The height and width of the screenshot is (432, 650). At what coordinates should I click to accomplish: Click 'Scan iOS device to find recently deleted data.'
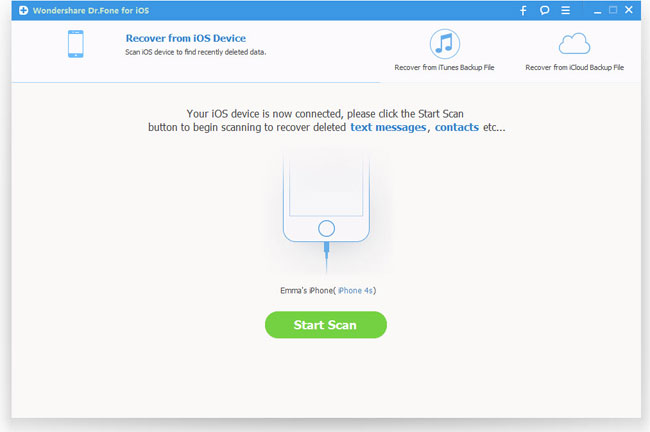[x=196, y=52]
